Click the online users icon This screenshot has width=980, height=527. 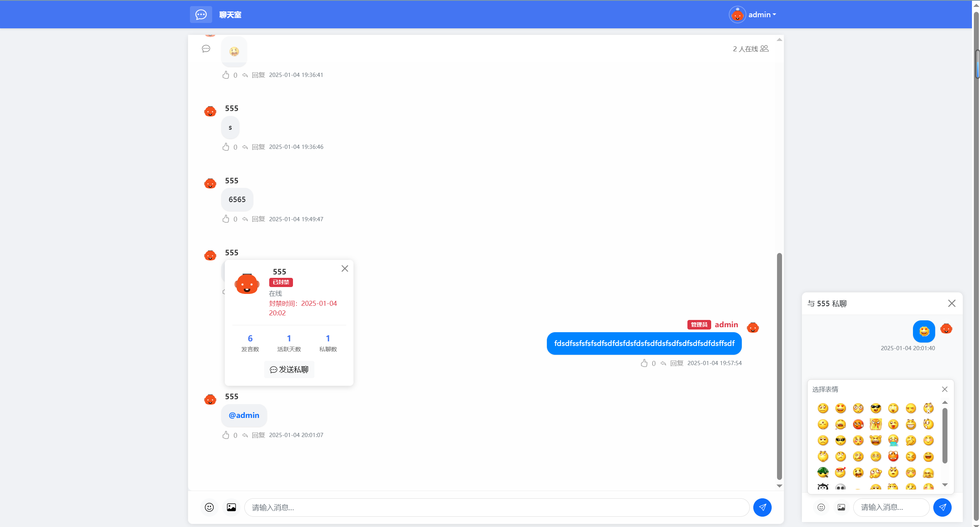tap(764, 49)
